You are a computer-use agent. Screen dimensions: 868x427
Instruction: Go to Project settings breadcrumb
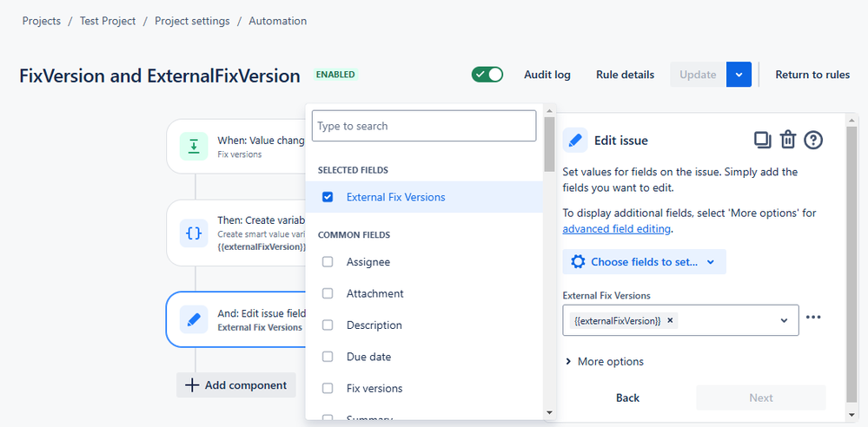(x=192, y=21)
